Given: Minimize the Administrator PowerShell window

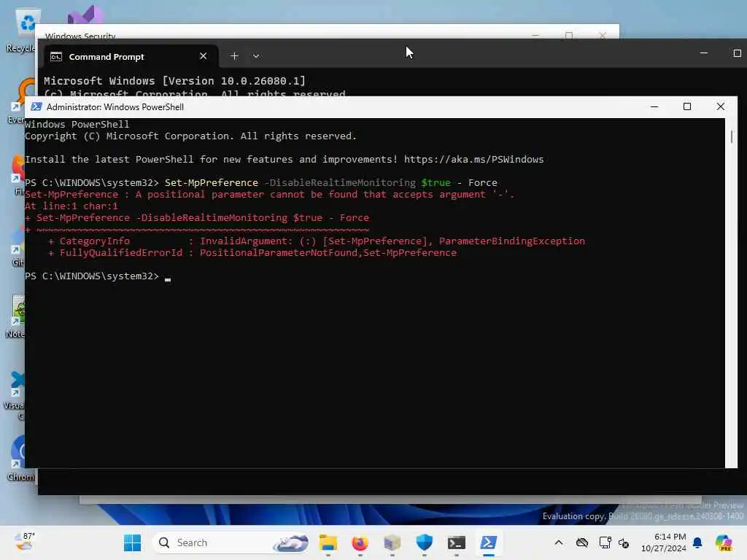Looking at the screenshot, I should 654,106.
